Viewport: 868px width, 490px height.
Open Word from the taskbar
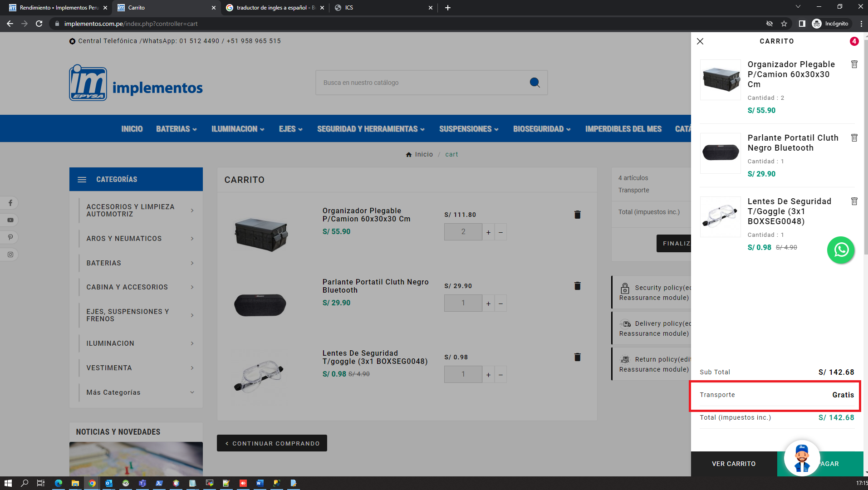coord(260,483)
